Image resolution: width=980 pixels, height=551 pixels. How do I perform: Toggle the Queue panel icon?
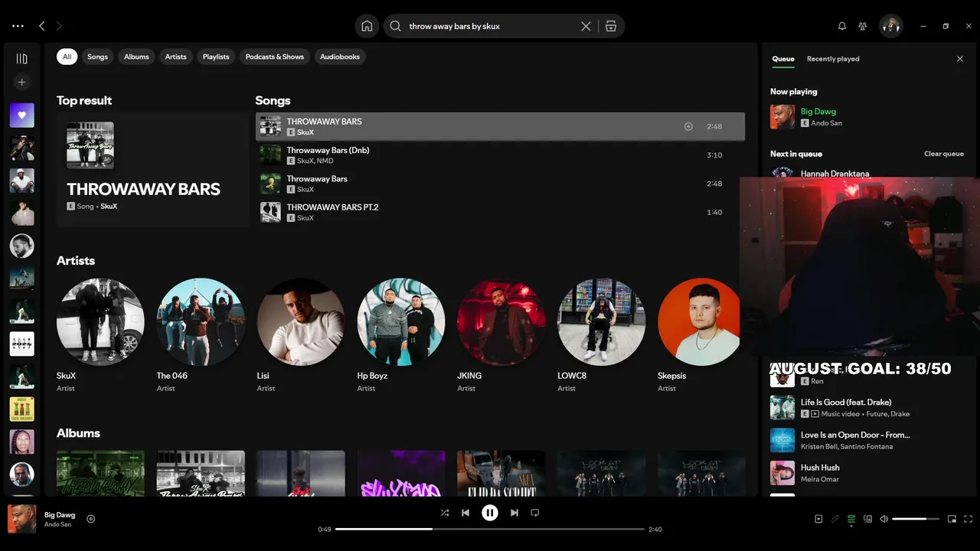[851, 519]
